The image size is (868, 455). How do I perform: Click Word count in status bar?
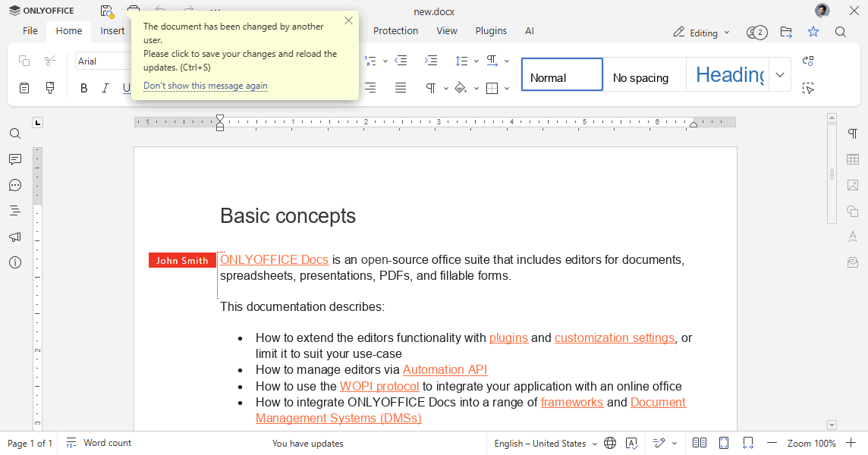pos(99,443)
